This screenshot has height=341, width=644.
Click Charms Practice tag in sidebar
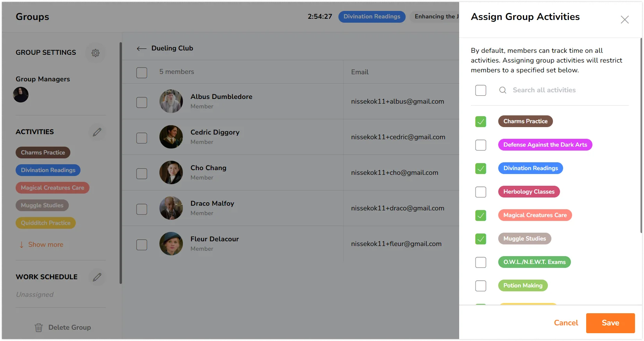(x=43, y=153)
